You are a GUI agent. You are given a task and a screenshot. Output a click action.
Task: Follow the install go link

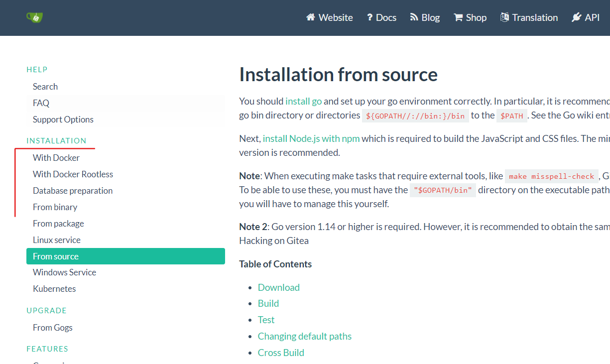pos(303,101)
